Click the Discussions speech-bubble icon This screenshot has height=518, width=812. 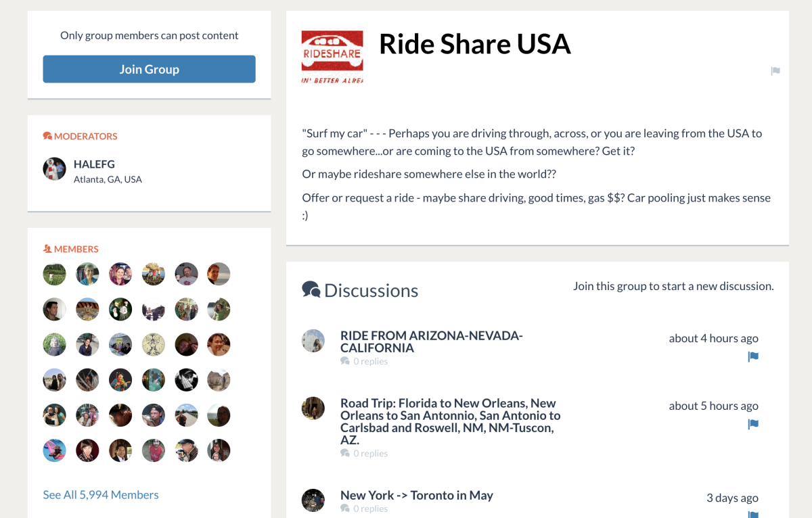click(311, 289)
